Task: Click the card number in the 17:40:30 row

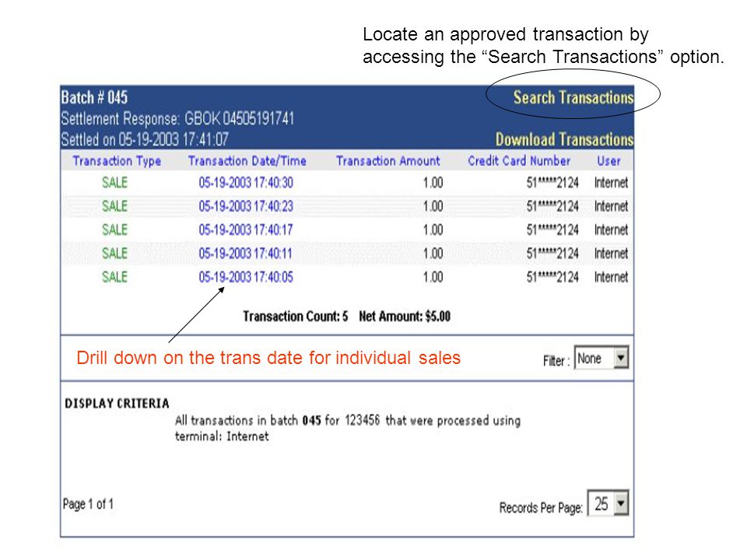Action: (552, 182)
